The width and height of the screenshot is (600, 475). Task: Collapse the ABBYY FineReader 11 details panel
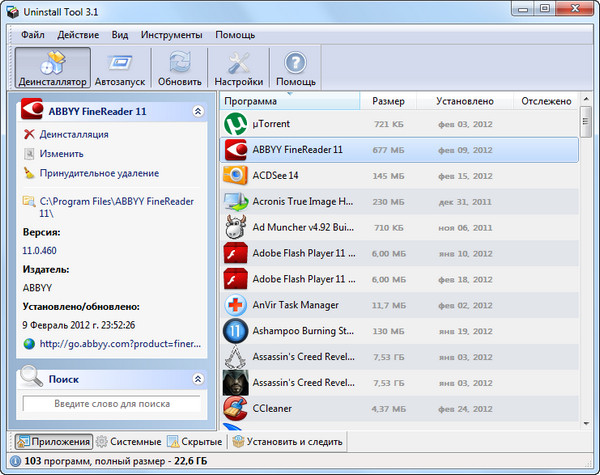coord(197,112)
